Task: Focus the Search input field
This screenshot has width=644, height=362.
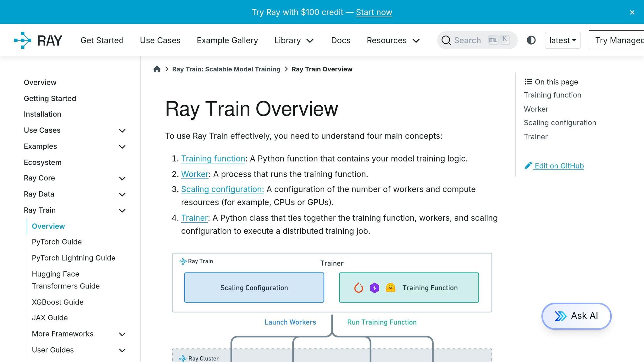Action: 477,40
